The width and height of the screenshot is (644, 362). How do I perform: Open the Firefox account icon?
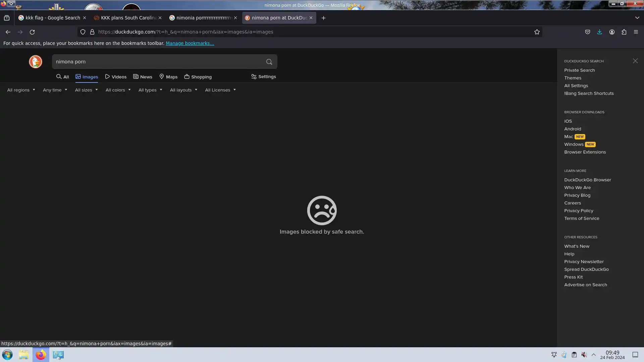[612, 32]
